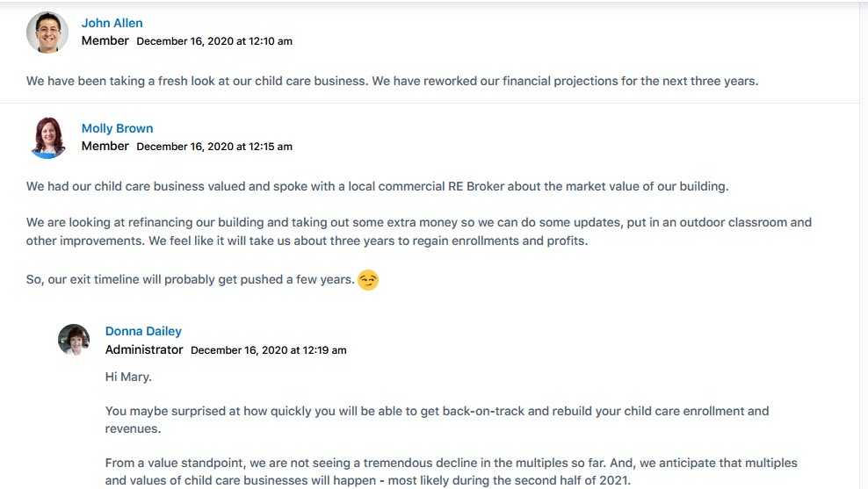The height and width of the screenshot is (489, 868).
Task: Click the Member label under Molly Brown
Action: (x=105, y=146)
